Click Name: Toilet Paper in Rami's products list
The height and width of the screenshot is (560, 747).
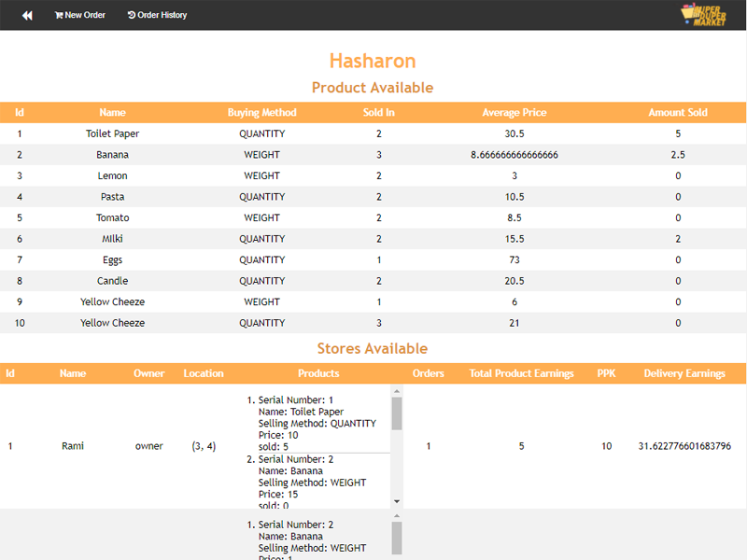point(301,412)
